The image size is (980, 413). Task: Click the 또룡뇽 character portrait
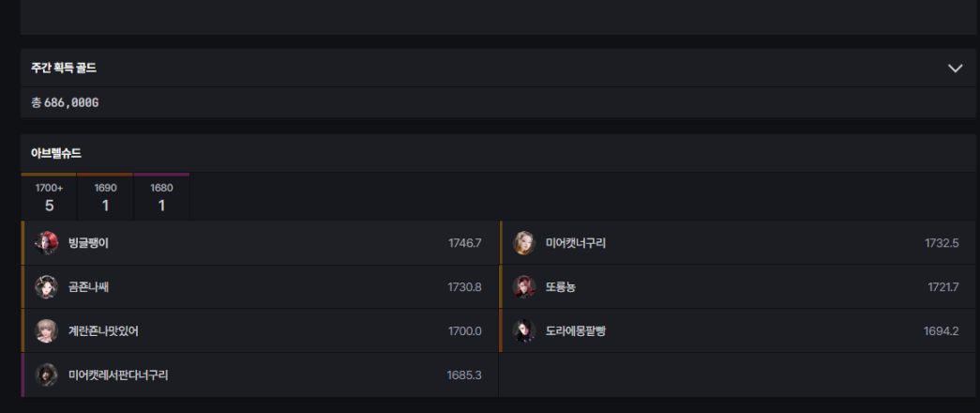[524, 287]
